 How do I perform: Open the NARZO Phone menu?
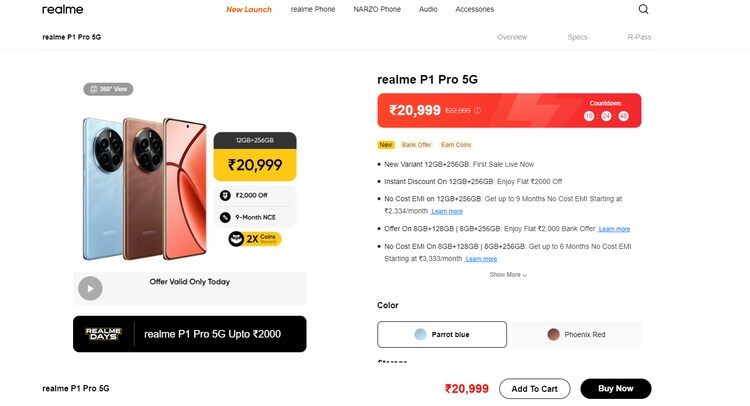point(377,9)
